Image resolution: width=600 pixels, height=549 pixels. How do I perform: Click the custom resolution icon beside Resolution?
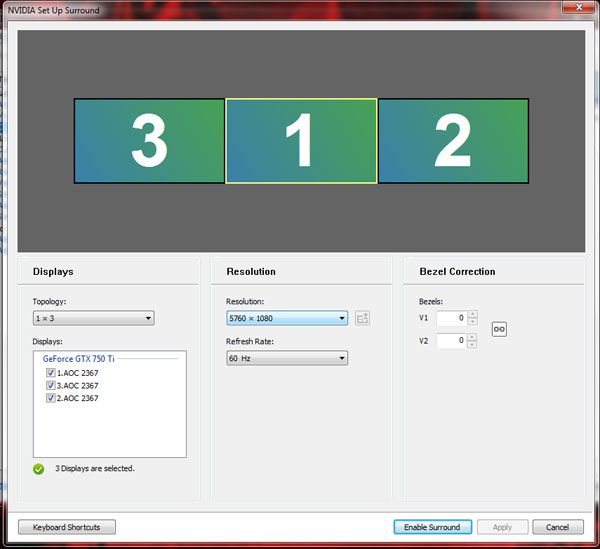pos(362,318)
